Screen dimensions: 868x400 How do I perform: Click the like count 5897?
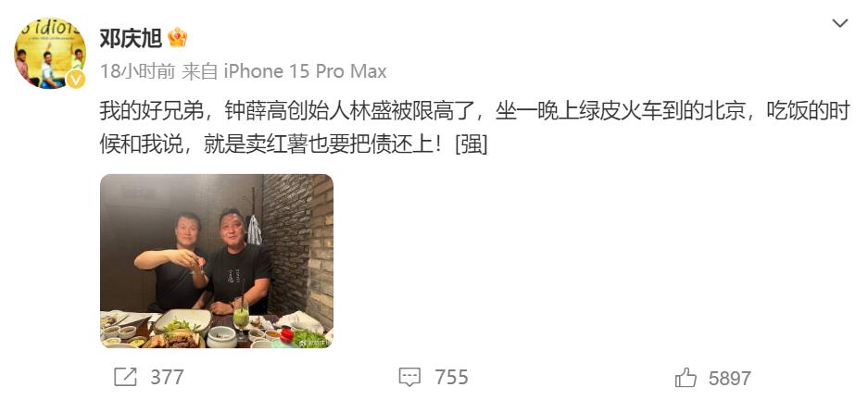coord(730,378)
